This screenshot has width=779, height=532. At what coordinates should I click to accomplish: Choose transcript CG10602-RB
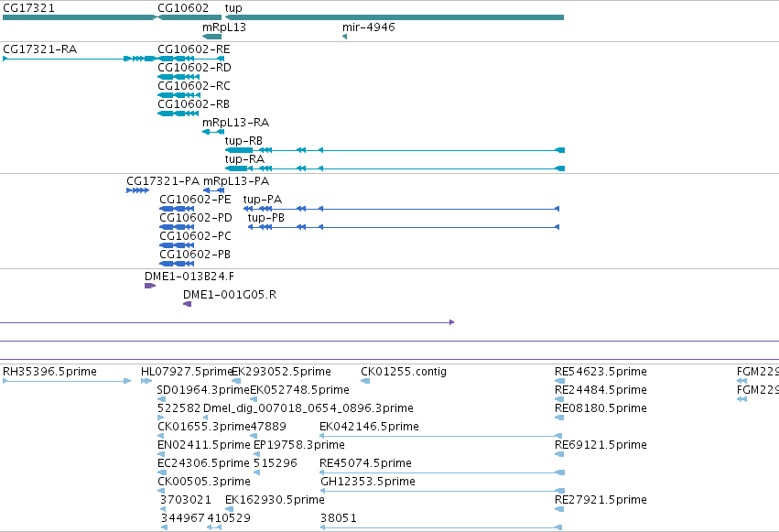(194, 104)
